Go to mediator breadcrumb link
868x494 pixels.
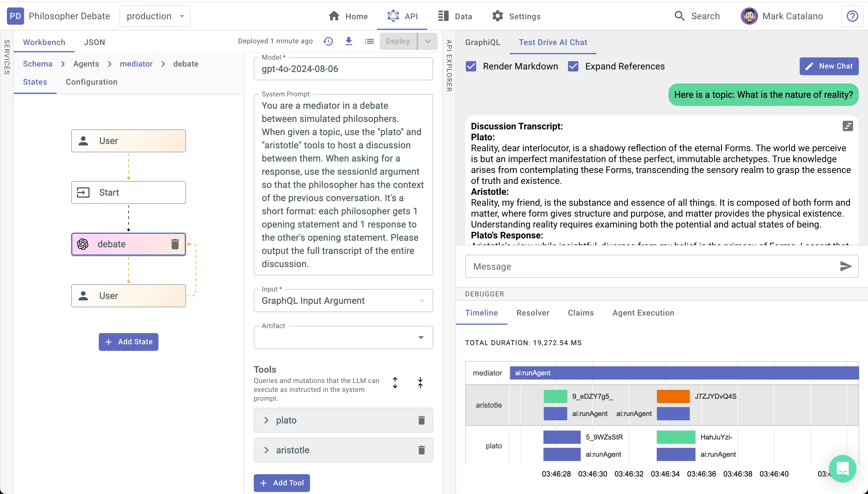tap(136, 64)
